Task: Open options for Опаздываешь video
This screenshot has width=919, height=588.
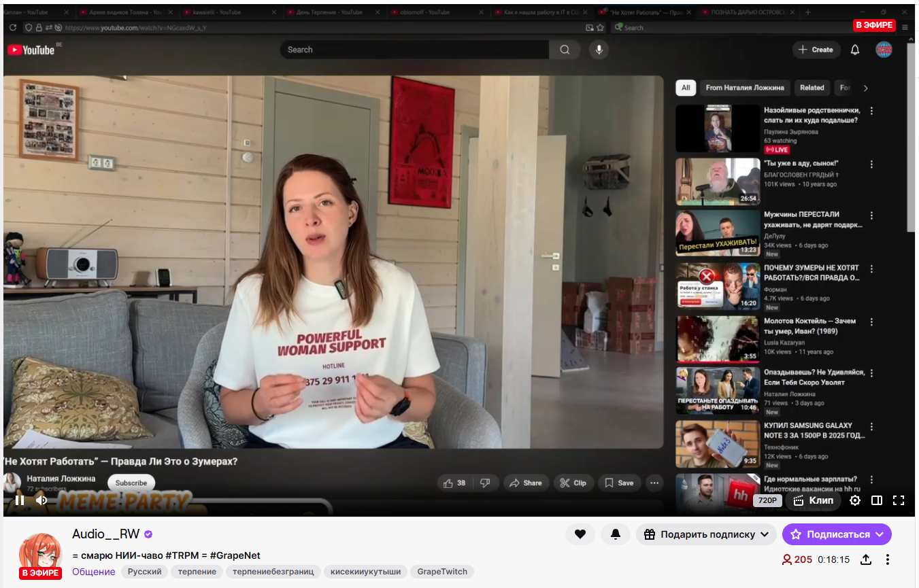Action: click(x=871, y=374)
